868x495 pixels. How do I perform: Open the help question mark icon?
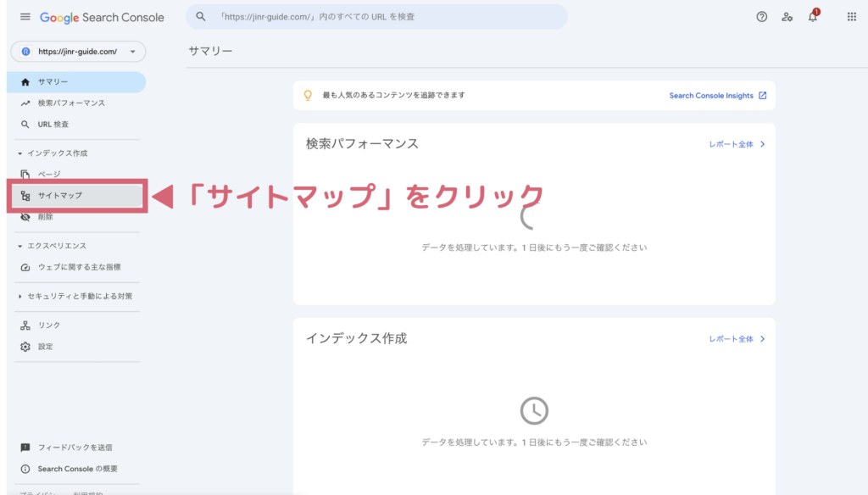tap(762, 17)
